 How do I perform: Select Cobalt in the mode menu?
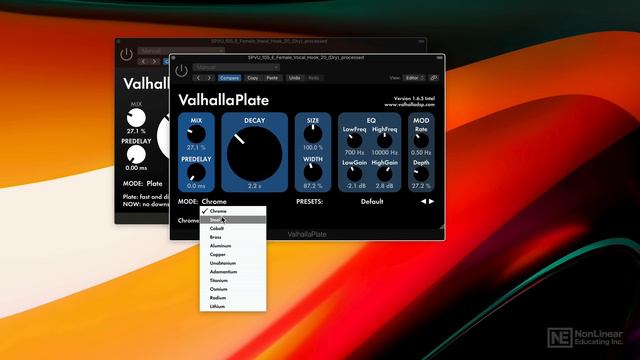233,229
